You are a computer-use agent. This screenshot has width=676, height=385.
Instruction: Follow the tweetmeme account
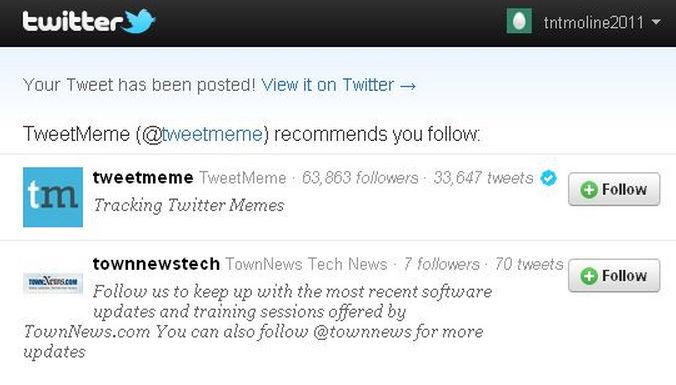pos(614,189)
